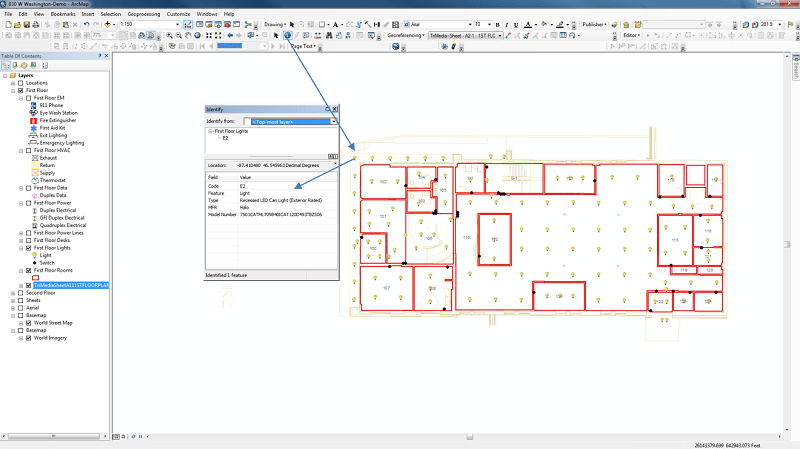Open the Georeferencing layer dropdown
The width and height of the screenshot is (800, 449).
coord(499,36)
